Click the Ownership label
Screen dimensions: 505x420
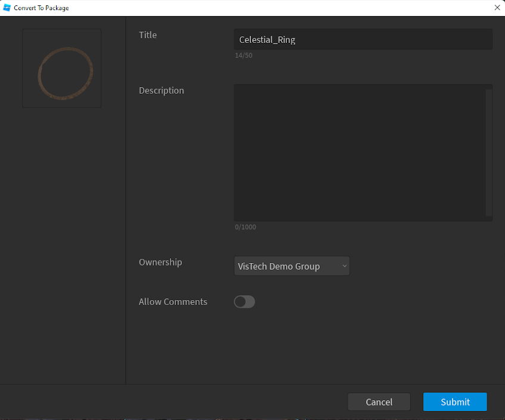click(160, 262)
